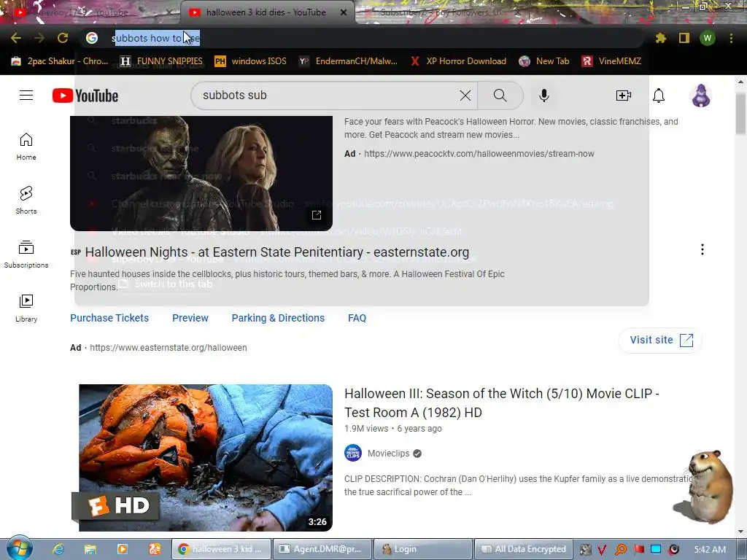
Task: Click the Purchase Tickets link
Action: click(109, 318)
